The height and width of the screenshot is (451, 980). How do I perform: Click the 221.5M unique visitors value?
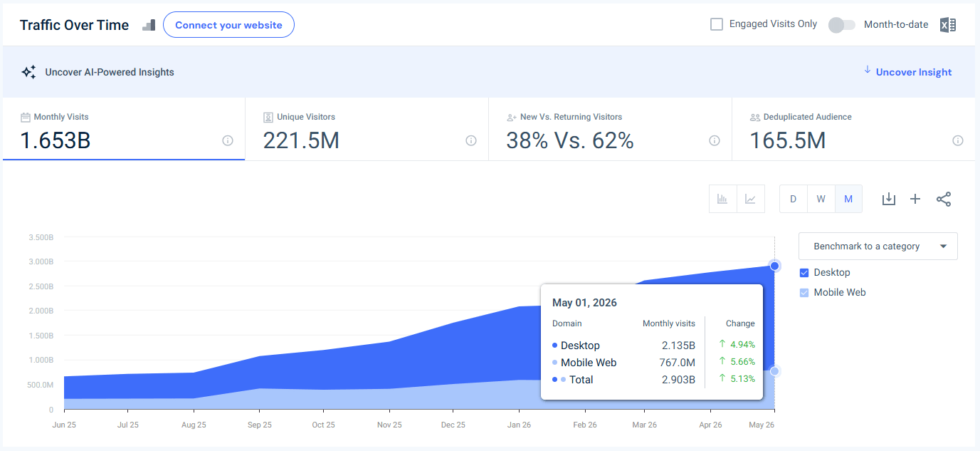pyautogui.click(x=301, y=141)
